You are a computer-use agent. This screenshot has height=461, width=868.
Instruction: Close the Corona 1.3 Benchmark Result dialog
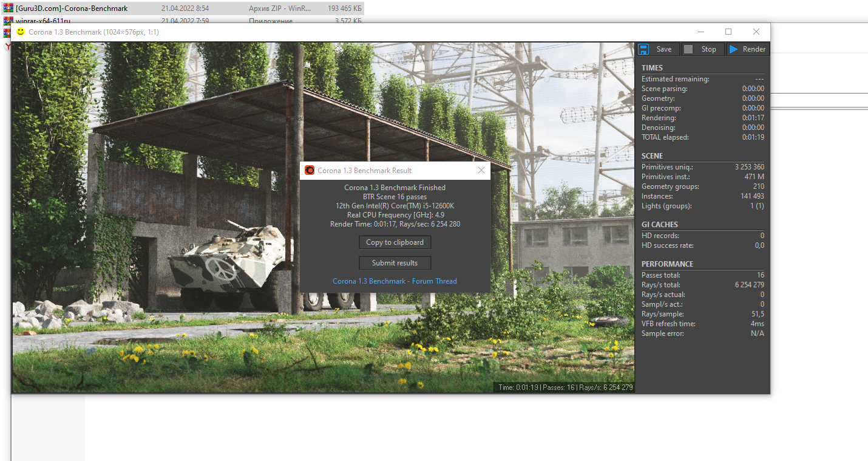481,171
